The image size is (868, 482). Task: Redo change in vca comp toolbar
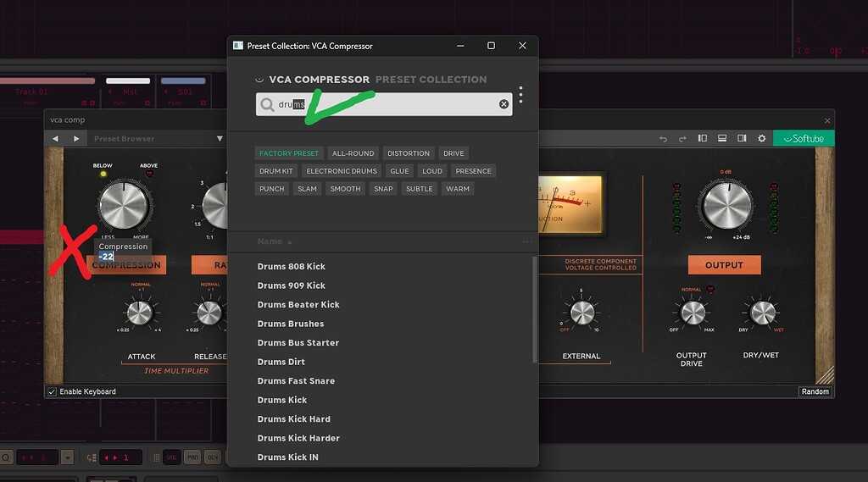tap(682, 139)
